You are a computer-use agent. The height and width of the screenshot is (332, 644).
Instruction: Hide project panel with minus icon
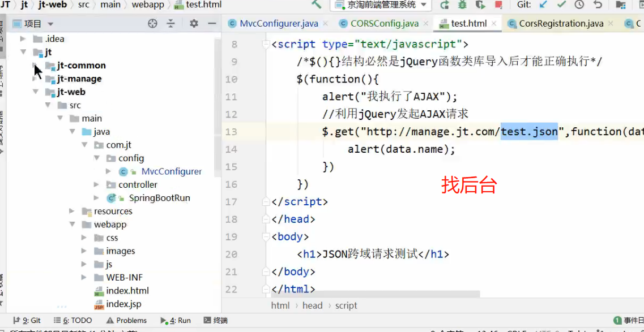click(212, 23)
